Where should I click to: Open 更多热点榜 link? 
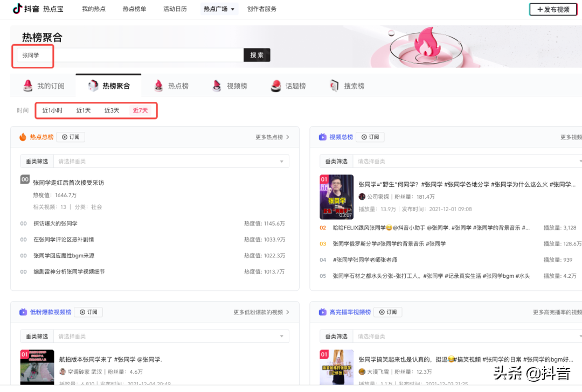[x=272, y=137]
